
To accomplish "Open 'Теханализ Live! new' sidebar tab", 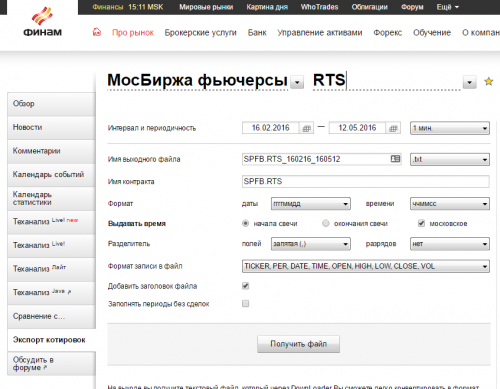I will tap(51, 222).
